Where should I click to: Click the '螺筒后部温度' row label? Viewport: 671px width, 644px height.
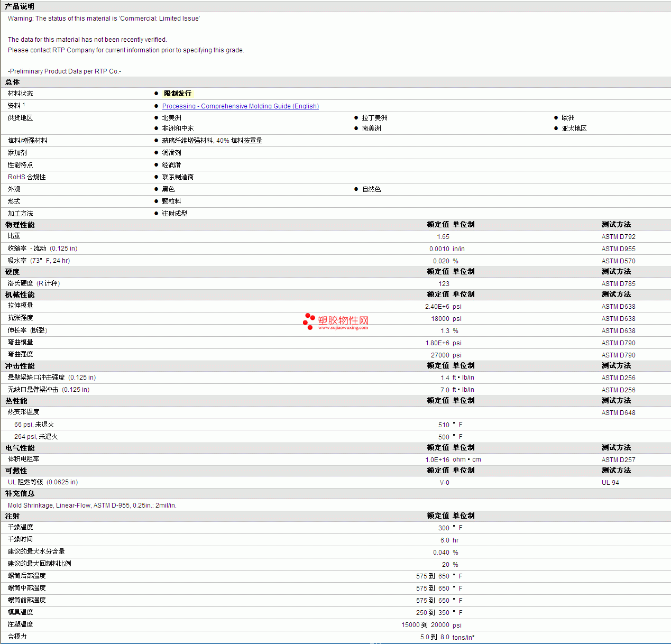pyautogui.click(x=26, y=576)
